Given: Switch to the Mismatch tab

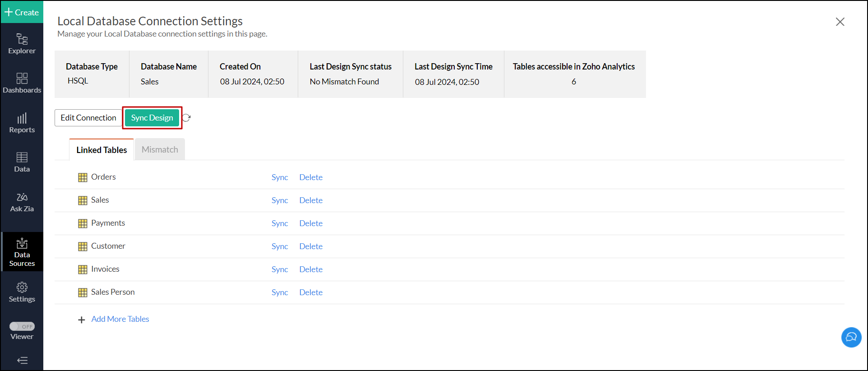Looking at the screenshot, I should pos(160,149).
